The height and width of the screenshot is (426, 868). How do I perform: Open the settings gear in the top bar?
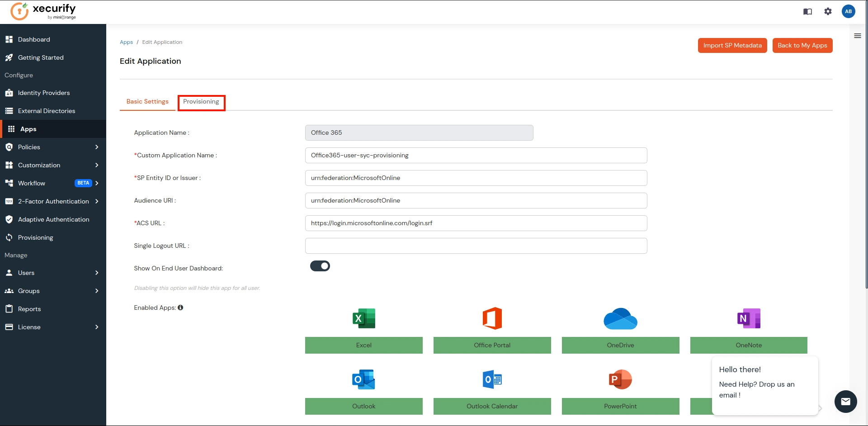[x=828, y=11]
